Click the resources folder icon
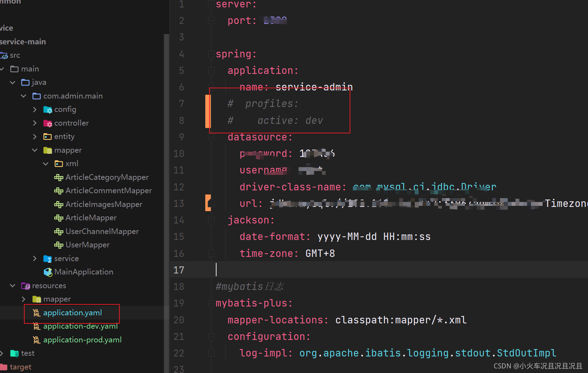This screenshot has height=373, width=588. click(x=25, y=285)
